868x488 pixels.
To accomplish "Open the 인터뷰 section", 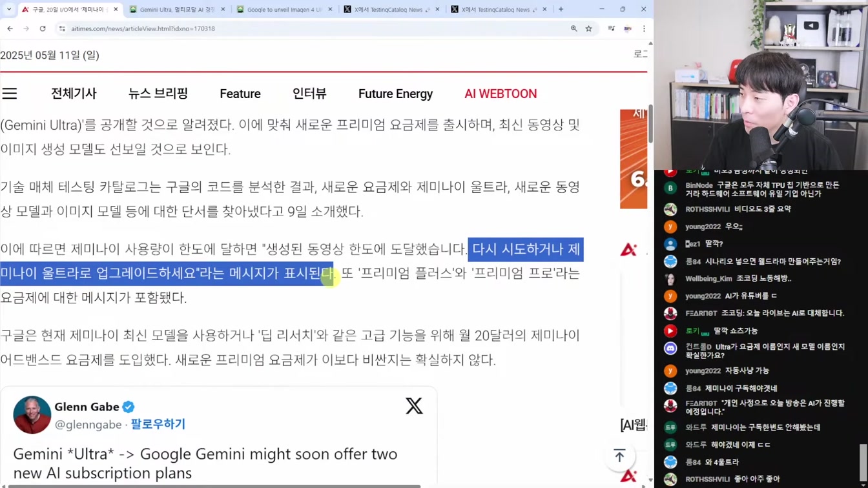I will coord(309,94).
